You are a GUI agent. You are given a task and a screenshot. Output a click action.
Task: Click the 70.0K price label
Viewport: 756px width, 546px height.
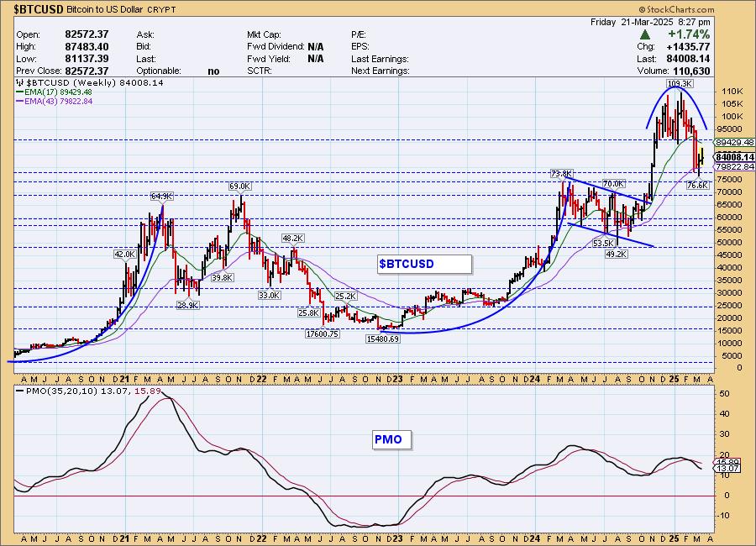[613, 184]
